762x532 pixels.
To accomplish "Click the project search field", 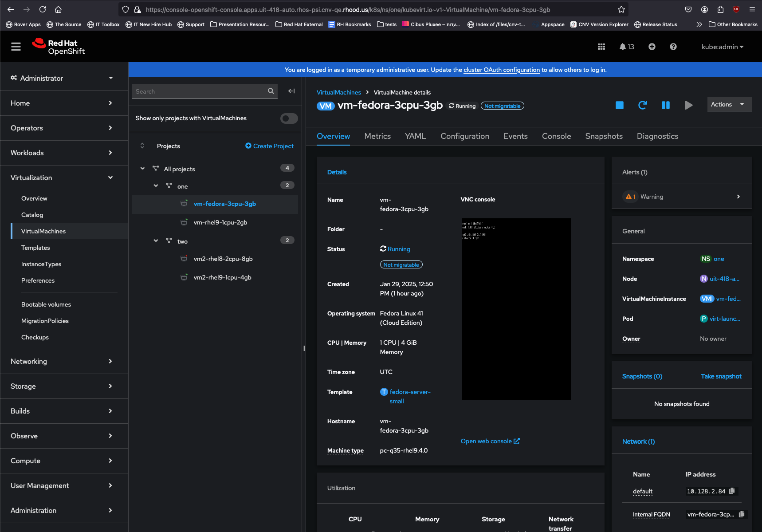I will coord(200,91).
